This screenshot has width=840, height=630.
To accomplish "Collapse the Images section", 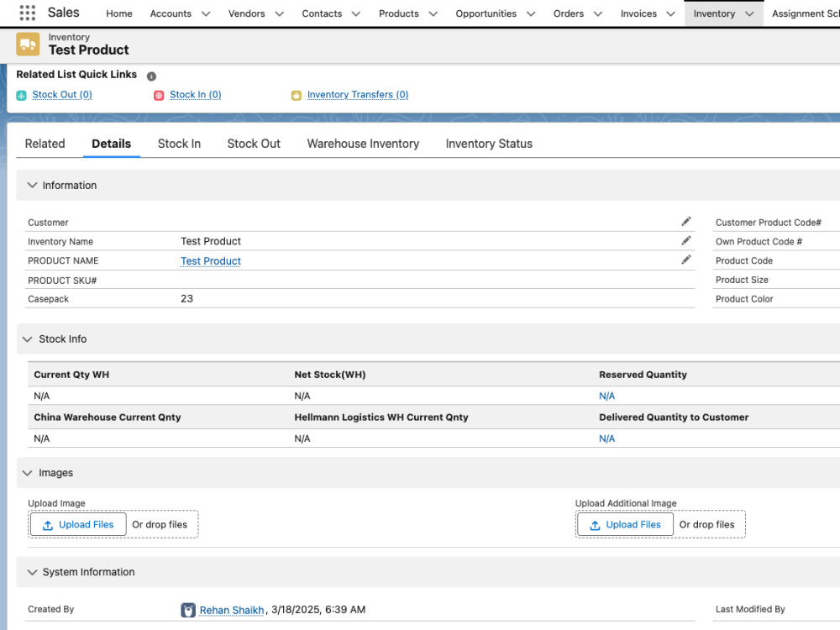I will coord(28,473).
